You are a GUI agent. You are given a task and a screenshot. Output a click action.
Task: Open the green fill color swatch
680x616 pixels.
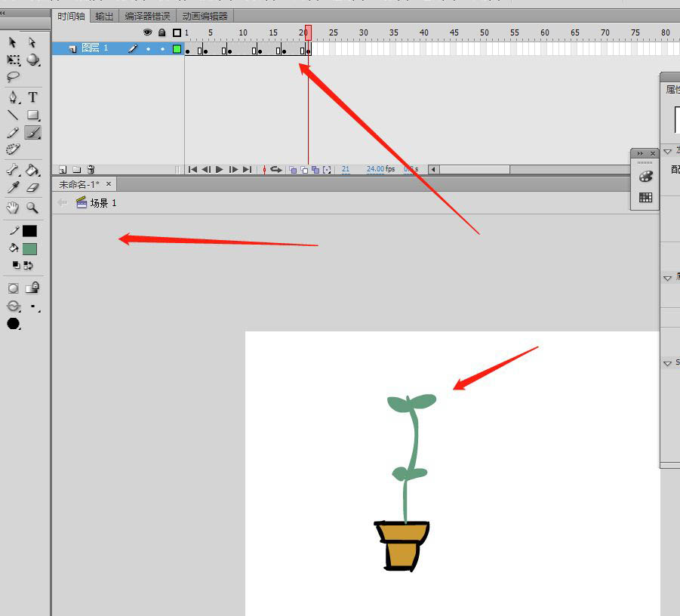pos(29,249)
